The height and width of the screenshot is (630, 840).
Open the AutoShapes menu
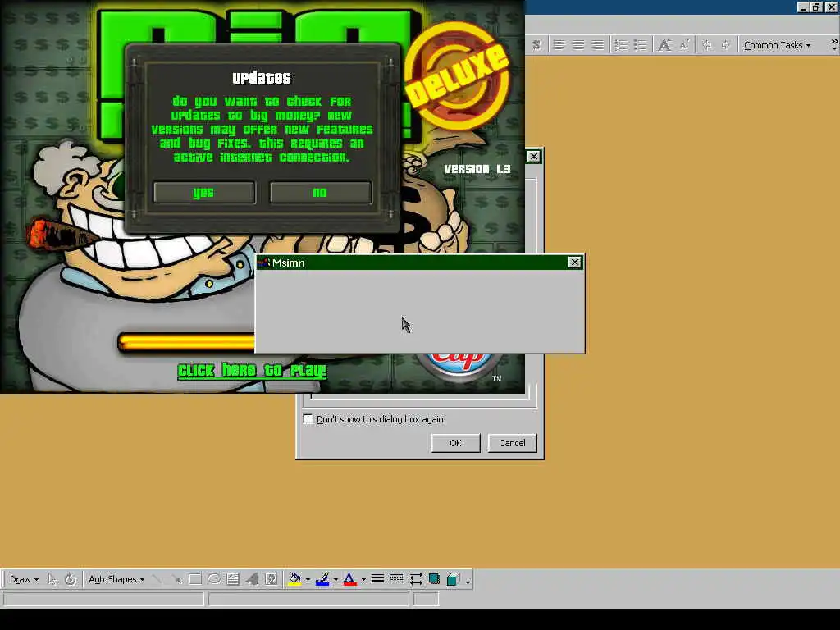[x=116, y=579]
